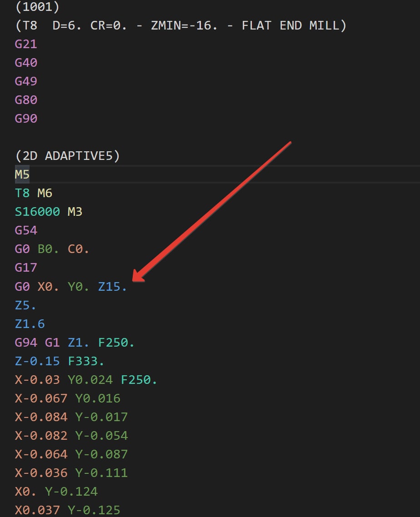Image resolution: width=420 pixels, height=517 pixels.
Task: Click the Z15. value the arrow points to
Action: pyautogui.click(x=112, y=287)
